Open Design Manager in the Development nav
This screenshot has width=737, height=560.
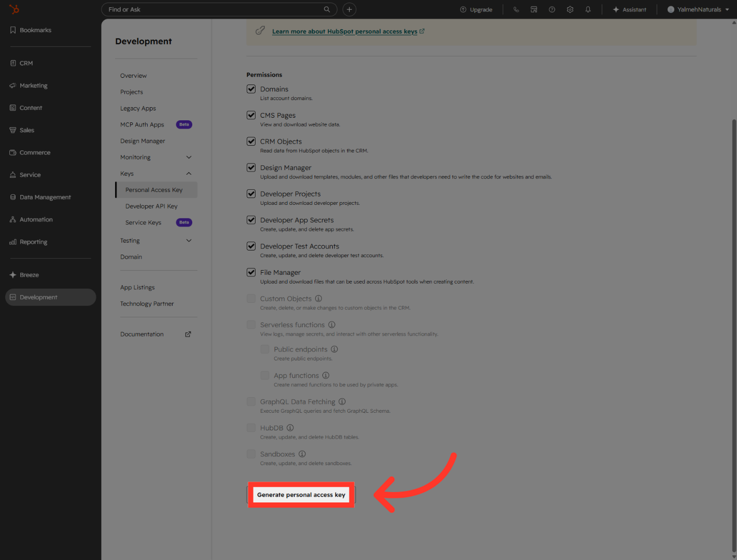143,141
